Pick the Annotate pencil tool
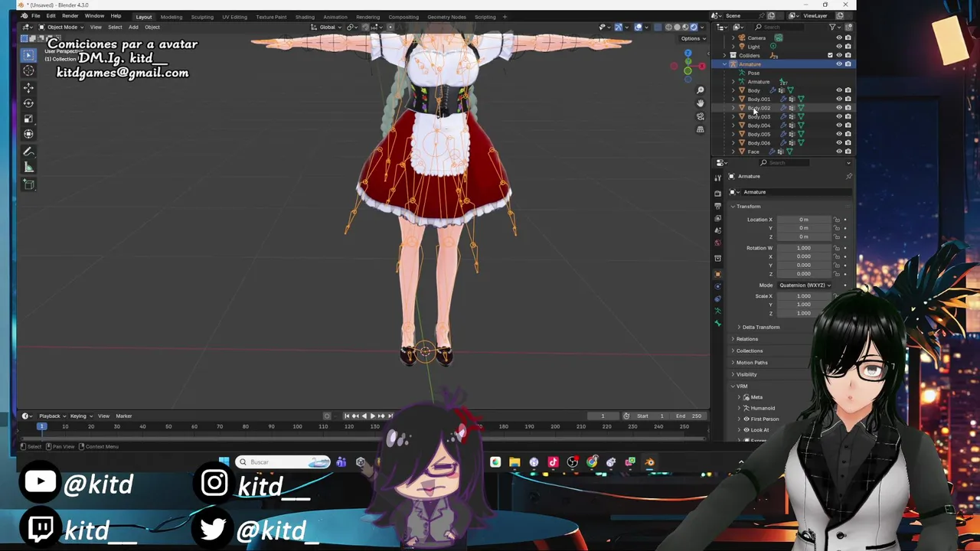The height and width of the screenshot is (551, 980). (28, 152)
